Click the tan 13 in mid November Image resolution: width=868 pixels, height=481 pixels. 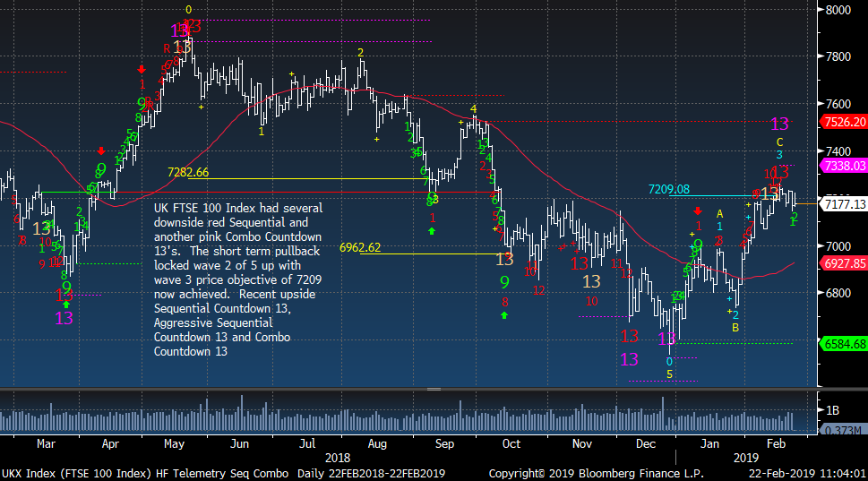[x=591, y=282]
